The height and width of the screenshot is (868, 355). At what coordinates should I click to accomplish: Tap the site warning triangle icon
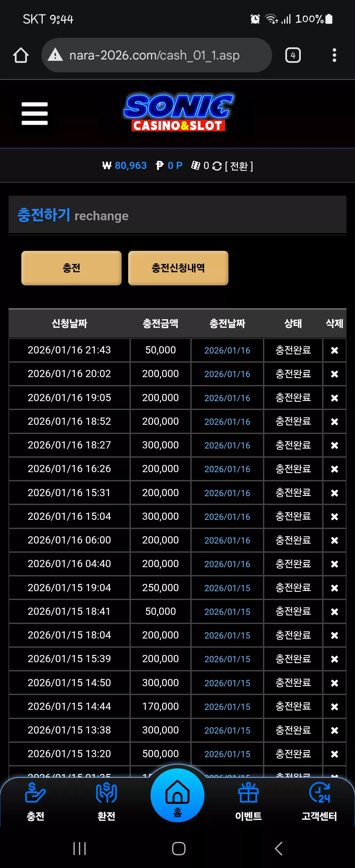pos(55,55)
